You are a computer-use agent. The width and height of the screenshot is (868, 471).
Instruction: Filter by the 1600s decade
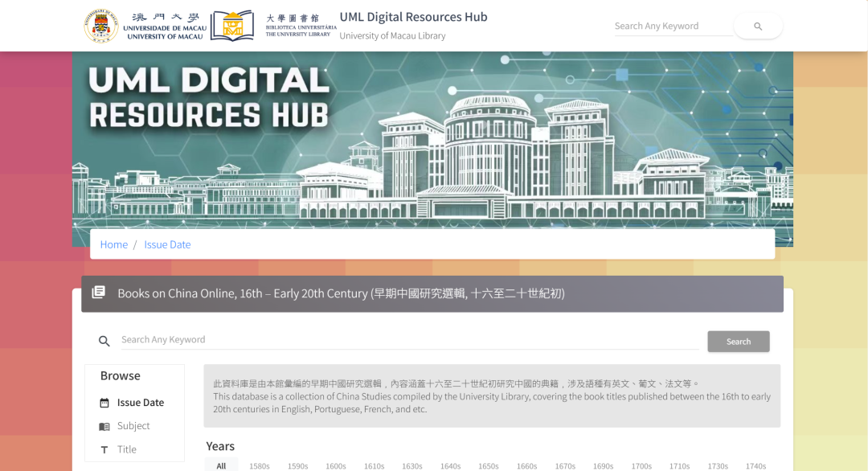tap(335, 465)
